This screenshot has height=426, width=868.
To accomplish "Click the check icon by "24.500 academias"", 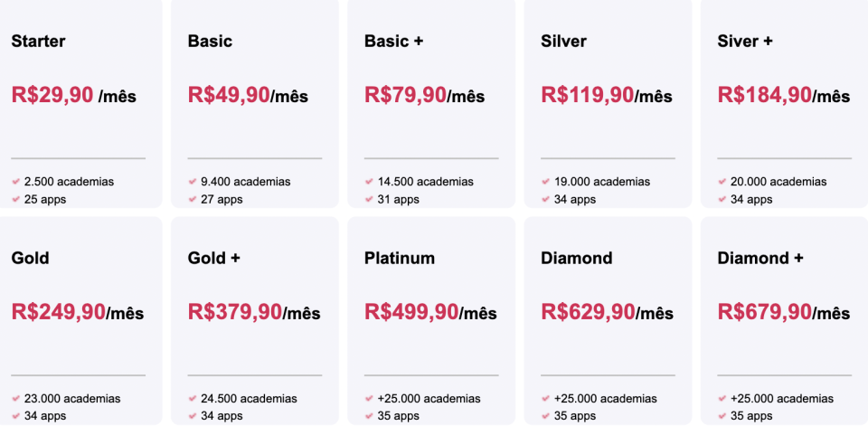I will (192, 399).
